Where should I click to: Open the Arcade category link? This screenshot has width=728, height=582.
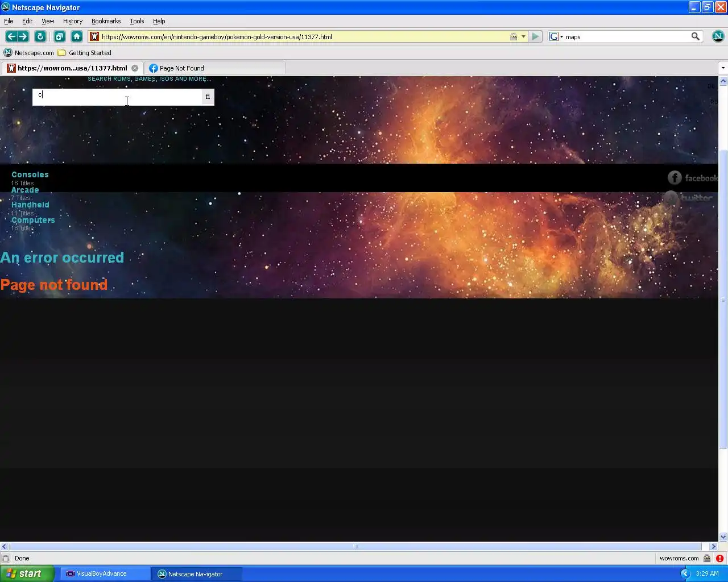[x=25, y=190]
